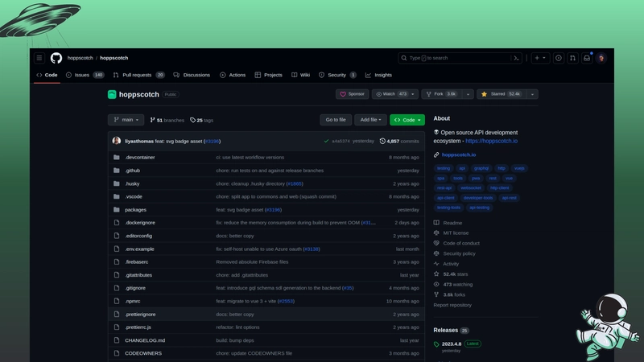
Task: Click the Report repository link
Action: pos(452,305)
